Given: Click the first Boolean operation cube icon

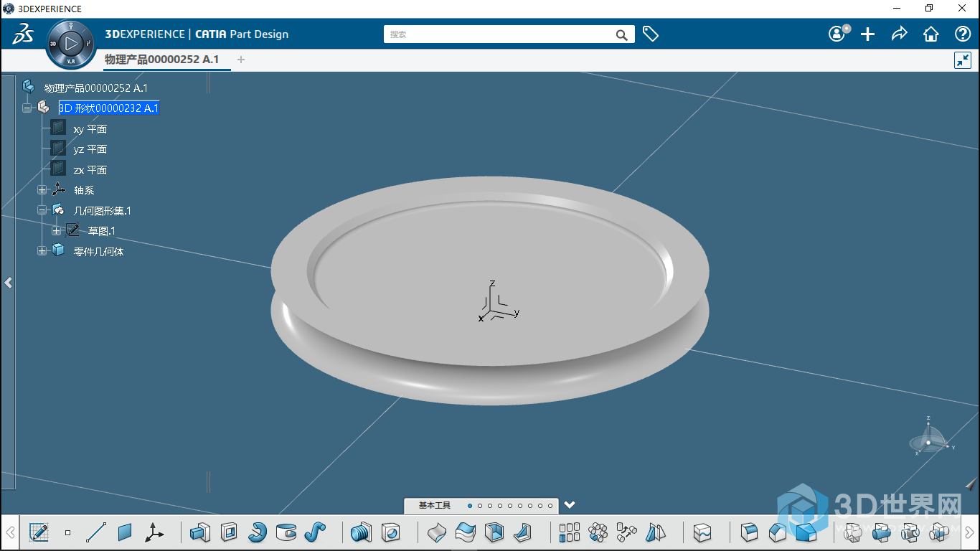Looking at the screenshot, I should (x=853, y=532).
